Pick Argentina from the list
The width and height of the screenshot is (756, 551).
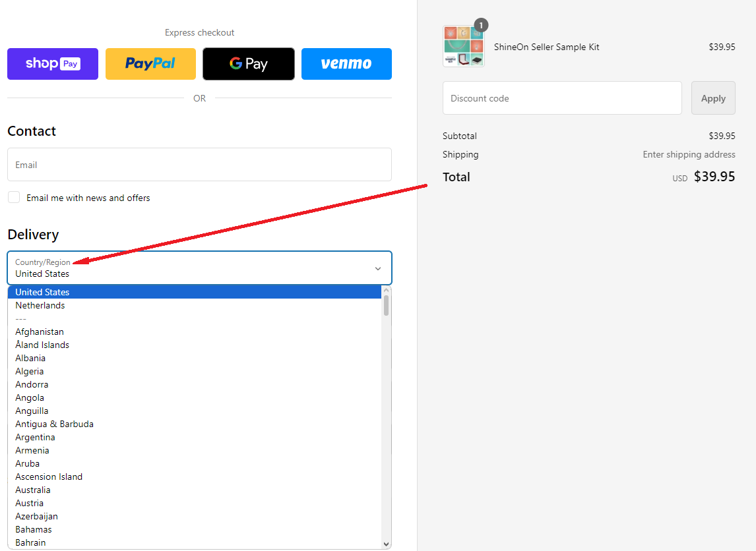(x=195, y=437)
